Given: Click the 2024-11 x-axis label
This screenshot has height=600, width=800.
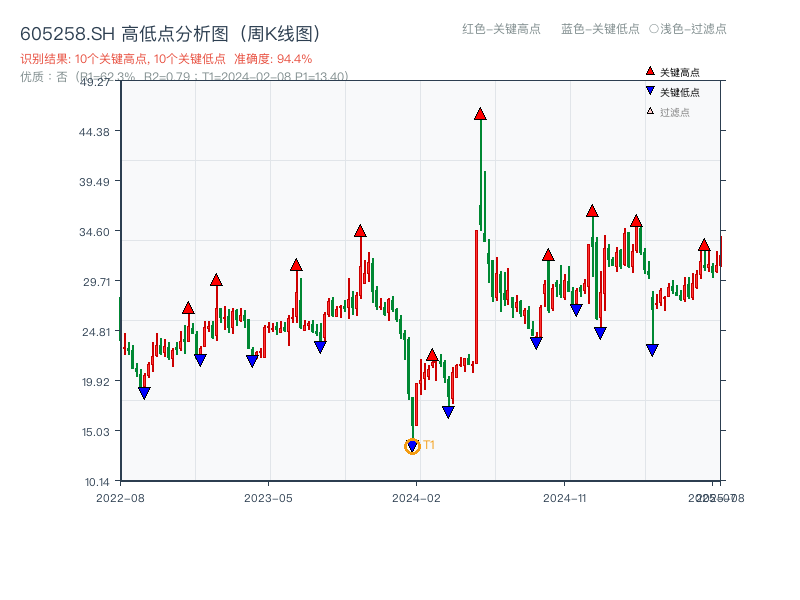Looking at the screenshot, I should point(565,498).
